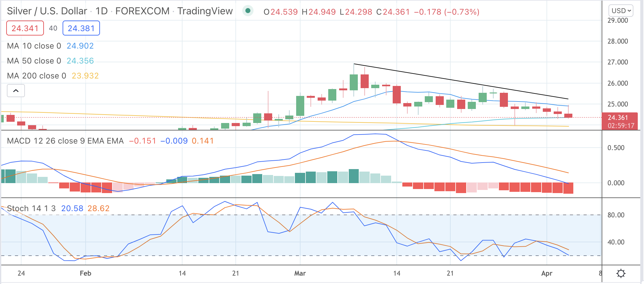Viewport: 644px width, 284px height.
Task: Click the MA 200 value 23.932
Action: pyautogui.click(x=85, y=76)
